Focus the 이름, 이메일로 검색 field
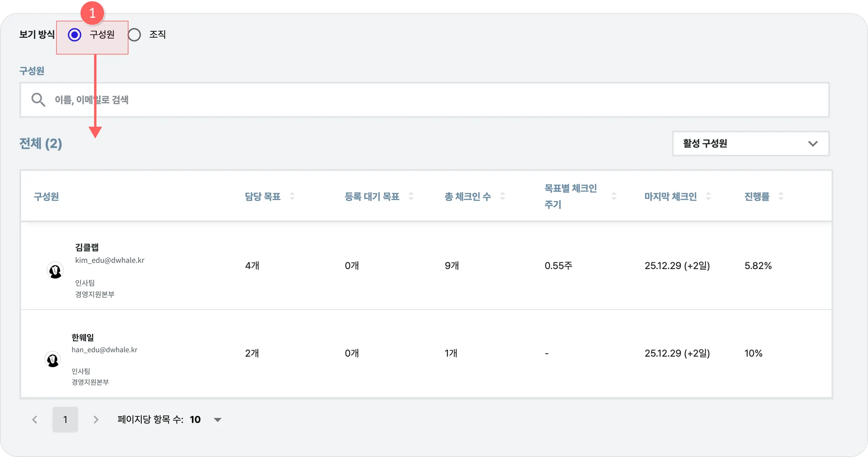The width and height of the screenshot is (868, 457). point(424,100)
